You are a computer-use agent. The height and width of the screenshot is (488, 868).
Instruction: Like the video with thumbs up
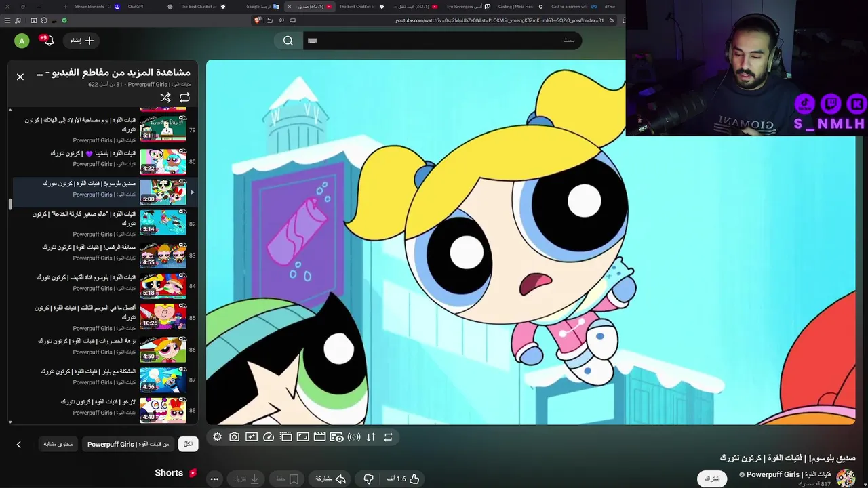click(x=403, y=479)
